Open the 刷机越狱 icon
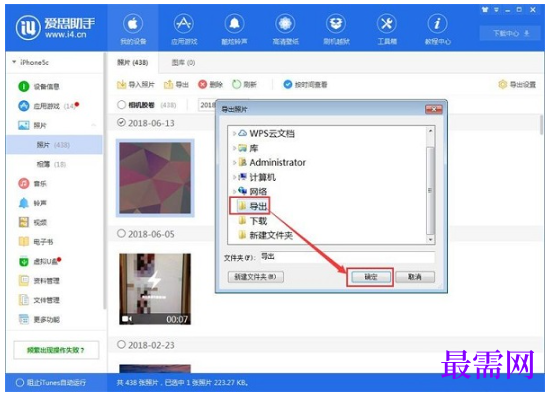553x396 pixels. click(x=336, y=24)
